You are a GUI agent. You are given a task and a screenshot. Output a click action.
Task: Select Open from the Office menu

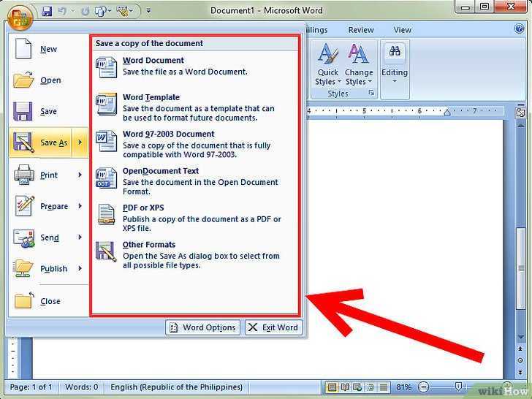coord(48,80)
